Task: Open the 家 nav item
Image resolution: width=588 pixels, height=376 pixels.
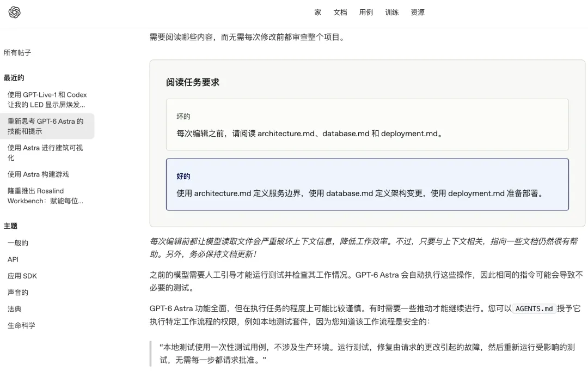Action: click(317, 13)
